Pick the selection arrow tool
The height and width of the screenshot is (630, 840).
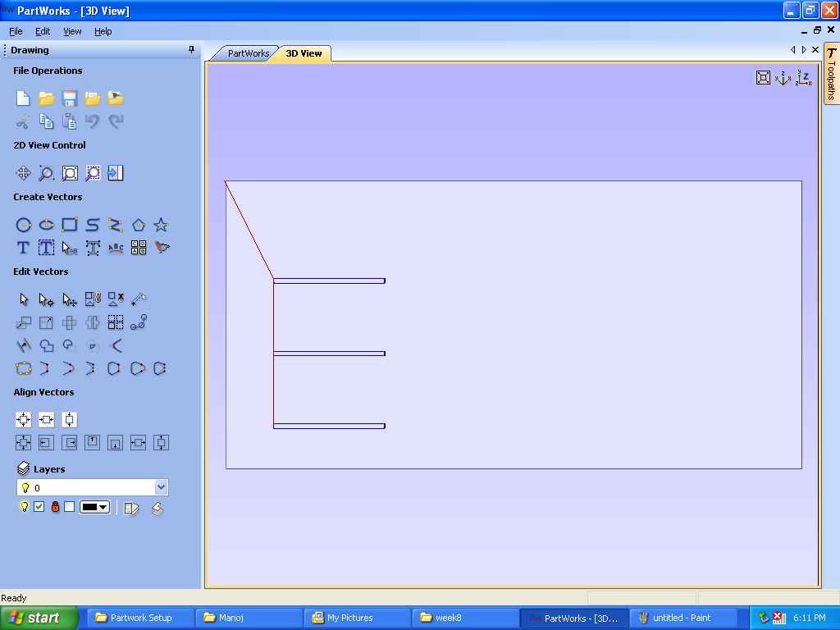pos(23,299)
